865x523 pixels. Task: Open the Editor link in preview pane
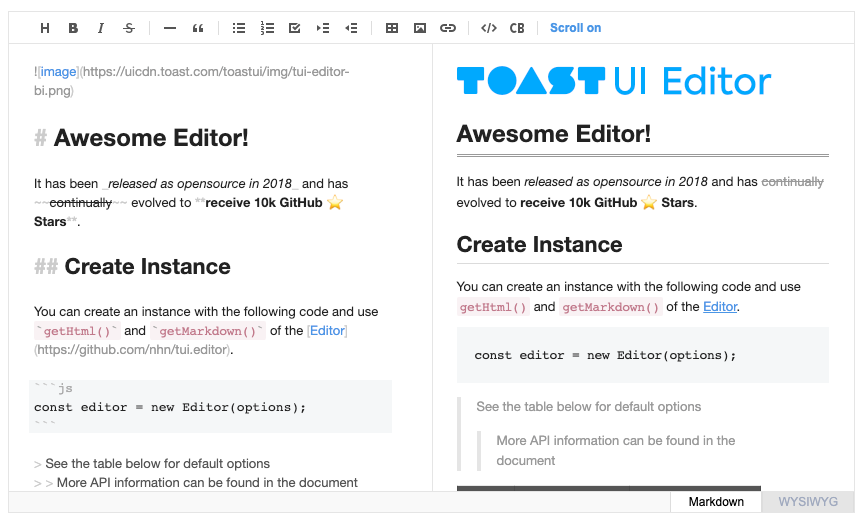[720, 307]
